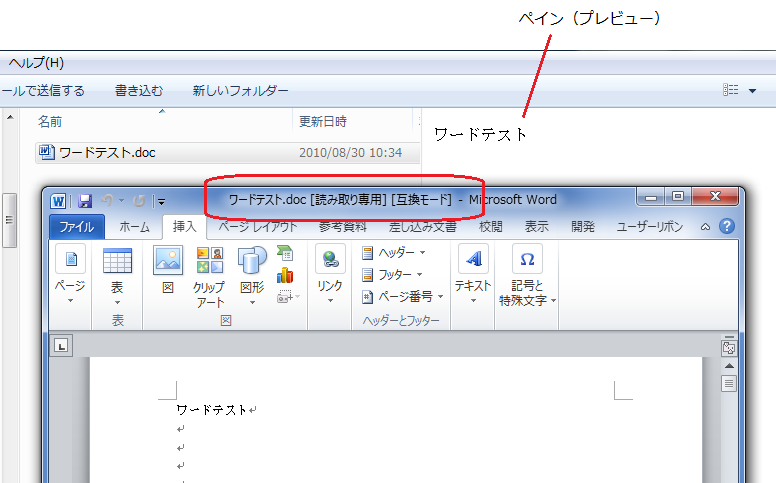Expand 図形 shapes dropdown arrow
776x483 pixels.
252,302
